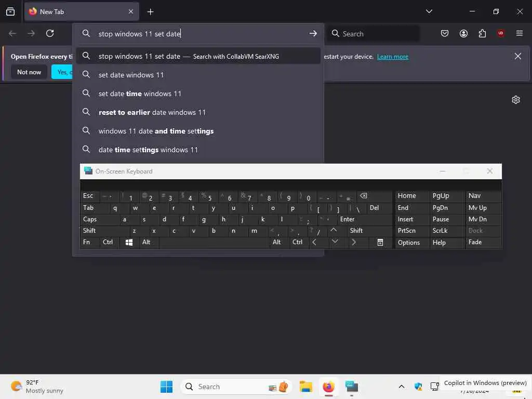Select suggestion reset to earlier date windows 11
Viewport: 532px width, 399px height.
coord(198,112)
